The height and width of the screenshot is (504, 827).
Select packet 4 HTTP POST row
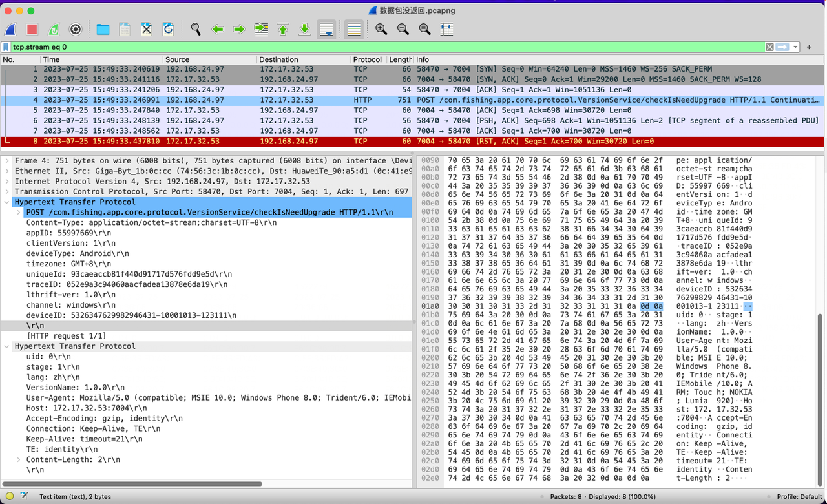(412, 100)
